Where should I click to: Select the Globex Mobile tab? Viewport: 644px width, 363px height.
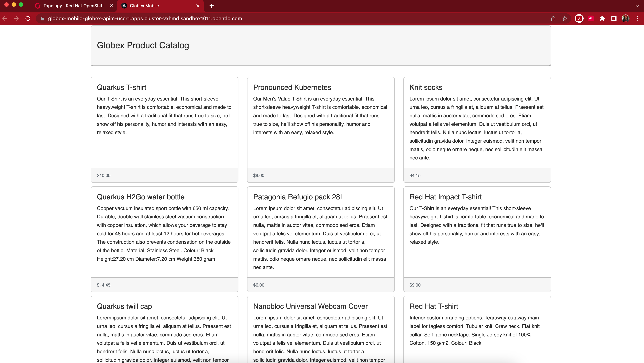(160, 6)
